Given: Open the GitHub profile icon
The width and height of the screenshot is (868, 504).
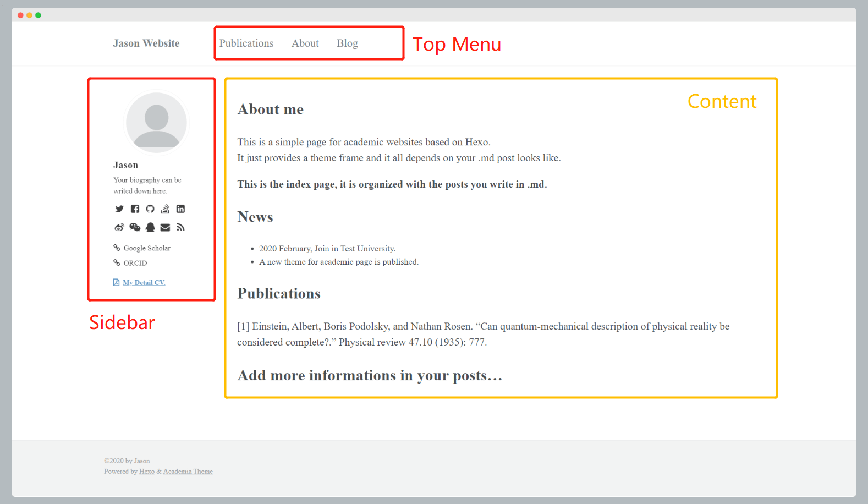Looking at the screenshot, I should point(150,209).
